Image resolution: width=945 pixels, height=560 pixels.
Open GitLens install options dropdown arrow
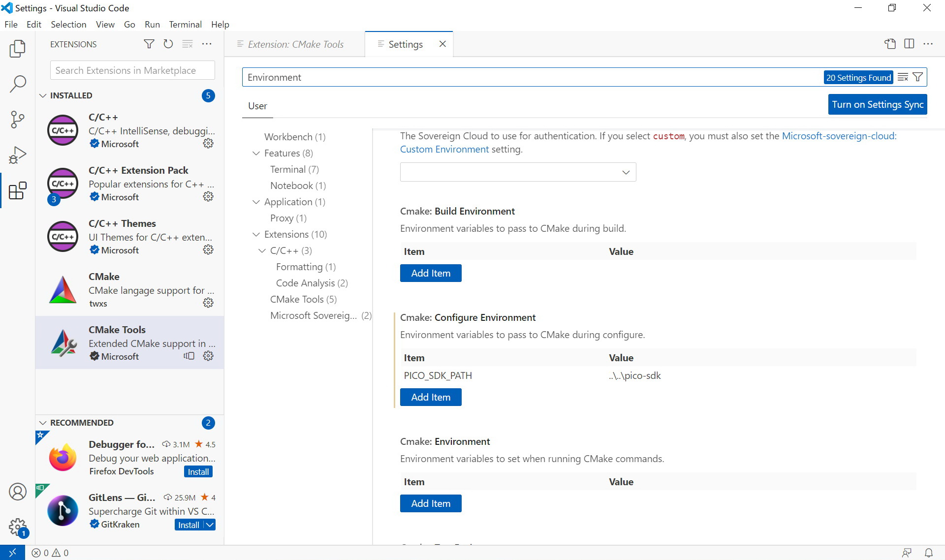[x=210, y=525]
